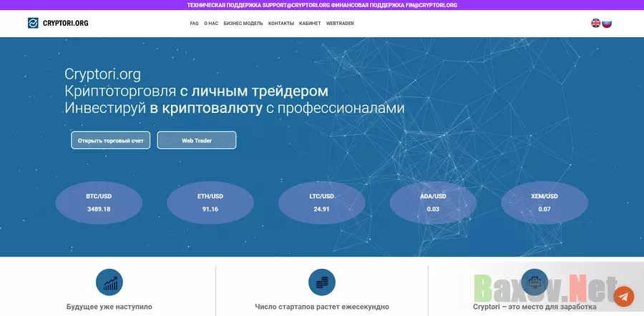Click the fin@cryptori.org email in top bar
Screen dimensions: 644x316
coord(431,5)
